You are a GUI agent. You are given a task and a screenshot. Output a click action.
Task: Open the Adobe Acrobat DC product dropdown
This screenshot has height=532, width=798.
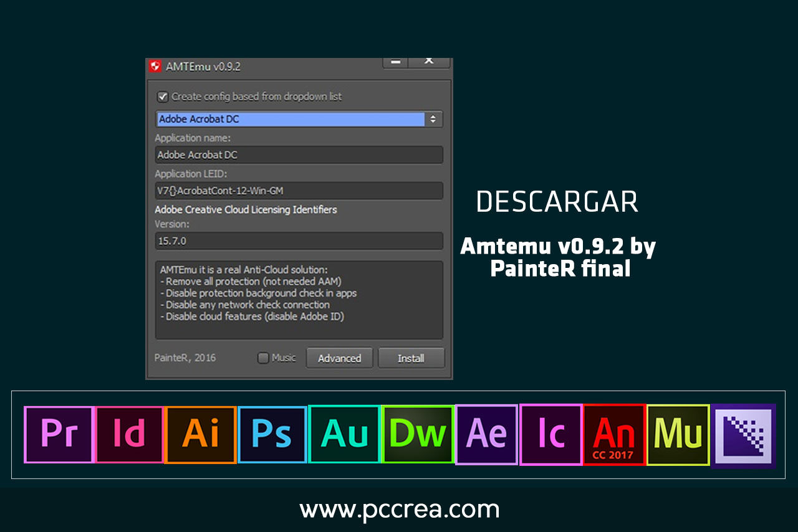pos(299,119)
